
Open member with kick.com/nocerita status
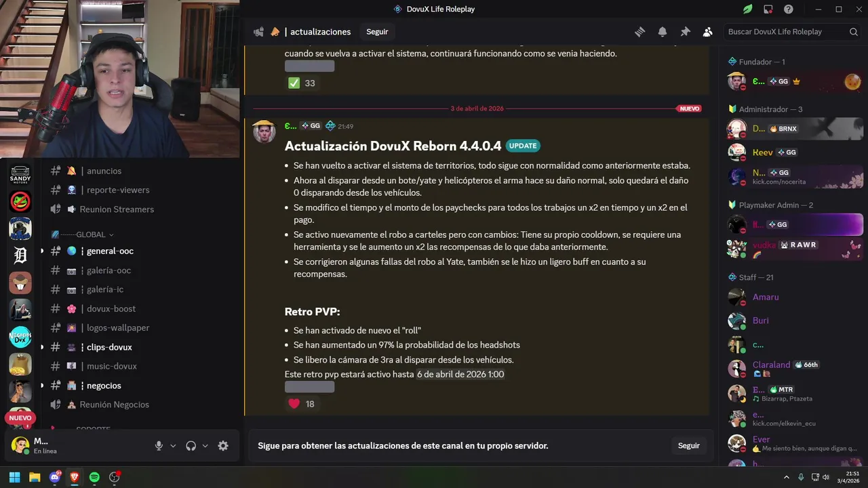pyautogui.click(x=795, y=177)
